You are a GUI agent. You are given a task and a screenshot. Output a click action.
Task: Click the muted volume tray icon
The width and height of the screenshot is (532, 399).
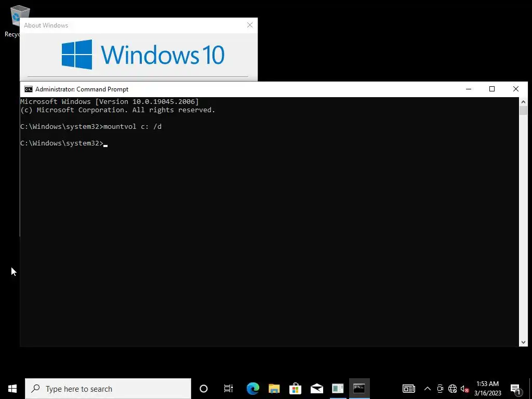464,389
